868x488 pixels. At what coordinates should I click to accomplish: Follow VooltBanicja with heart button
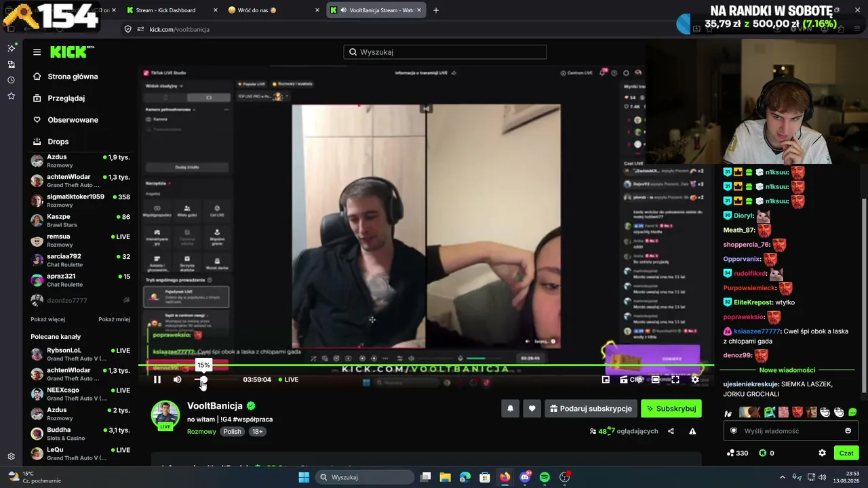532,409
